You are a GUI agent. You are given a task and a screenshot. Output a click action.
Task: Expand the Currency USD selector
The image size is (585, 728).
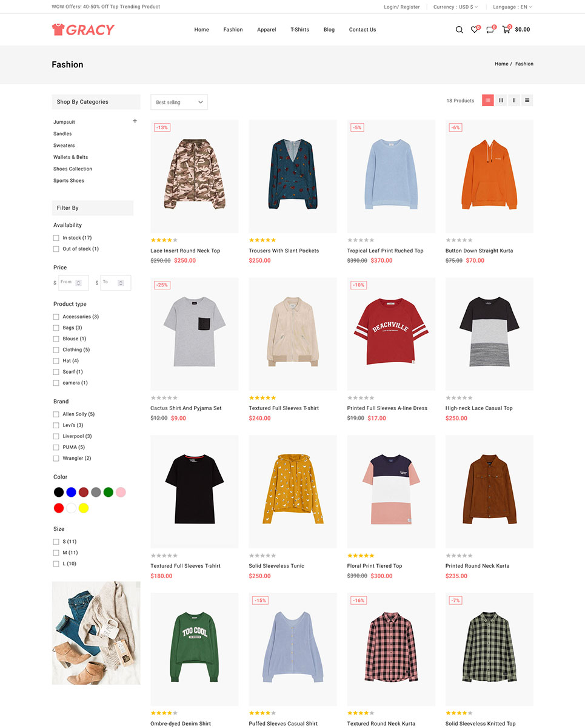click(x=455, y=7)
